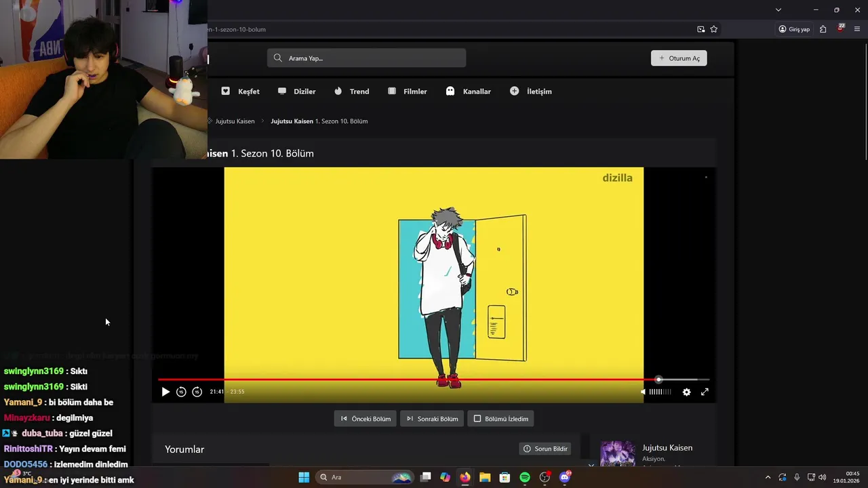868x488 pixels.
Task: Adjust the player volume bar
Action: tap(660, 392)
